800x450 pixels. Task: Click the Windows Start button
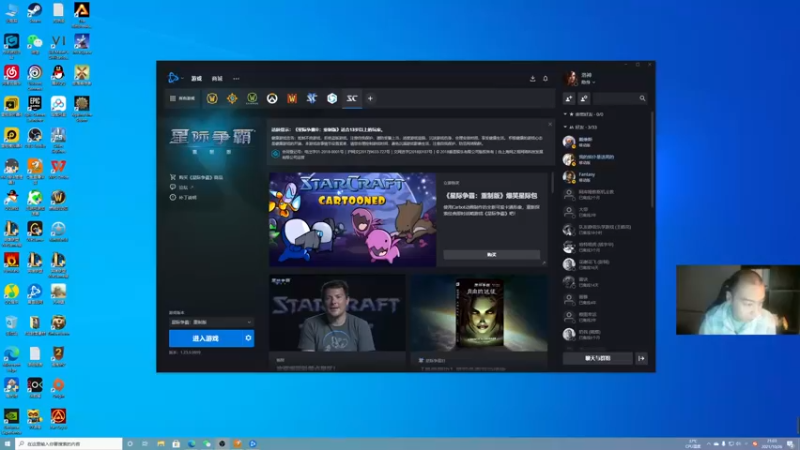pos(7,444)
